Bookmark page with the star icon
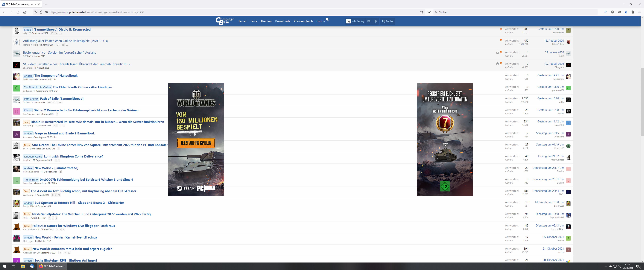 (422, 12)
